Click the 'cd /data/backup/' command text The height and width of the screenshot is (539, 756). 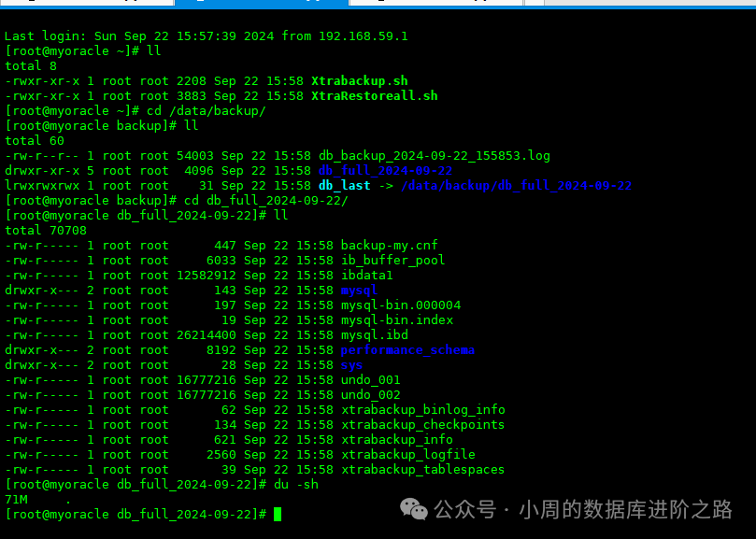click(x=207, y=111)
